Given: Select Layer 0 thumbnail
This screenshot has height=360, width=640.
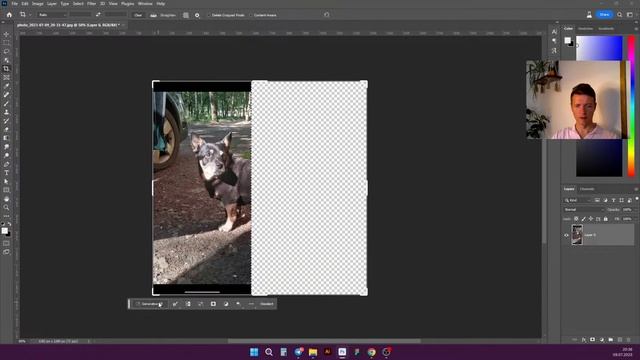Looking at the screenshot, I should click(577, 235).
